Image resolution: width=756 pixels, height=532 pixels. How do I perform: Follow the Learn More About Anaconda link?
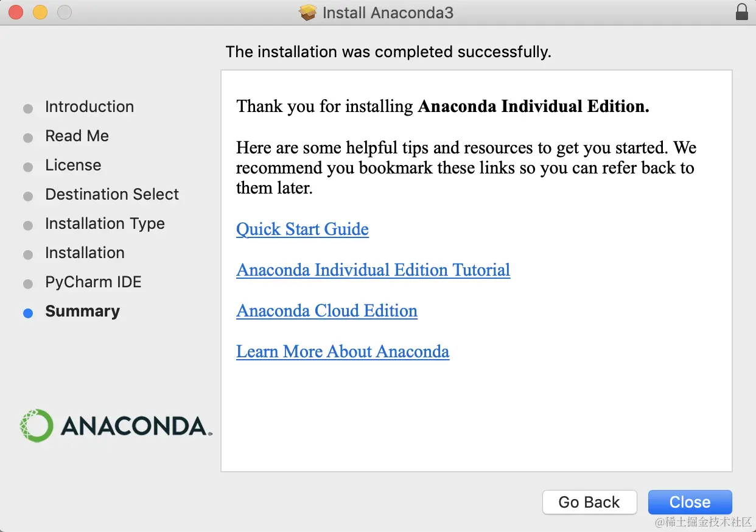pos(342,352)
